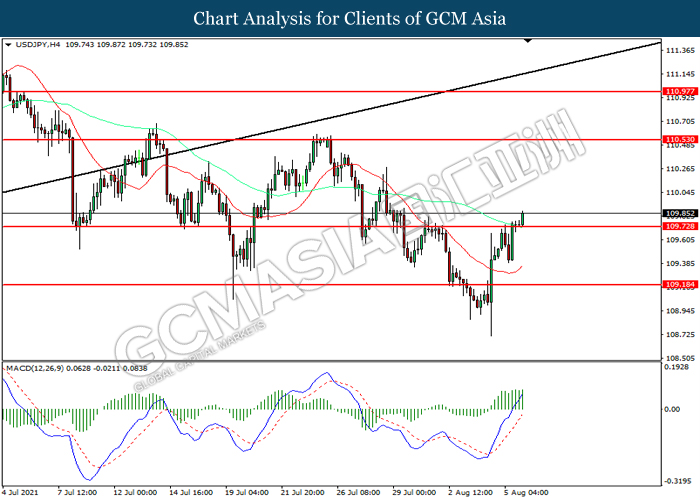Click the 110.045 price scale value
This screenshot has height=500, width=700.
[x=680, y=192]
